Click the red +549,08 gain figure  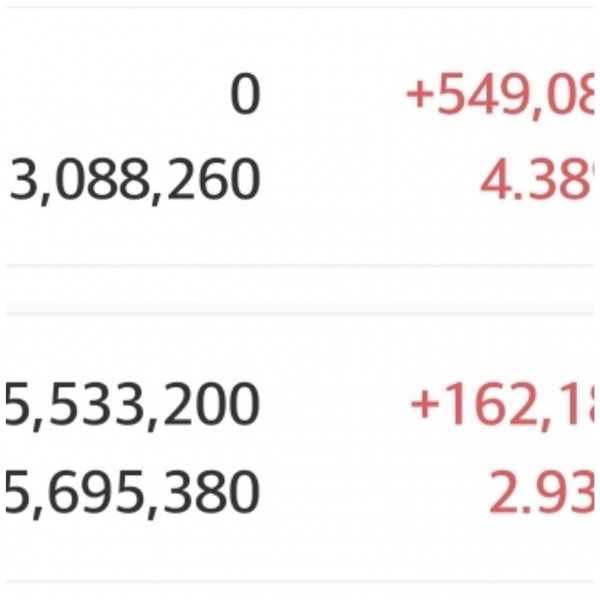pyautogui.click(x=499, y=96)
